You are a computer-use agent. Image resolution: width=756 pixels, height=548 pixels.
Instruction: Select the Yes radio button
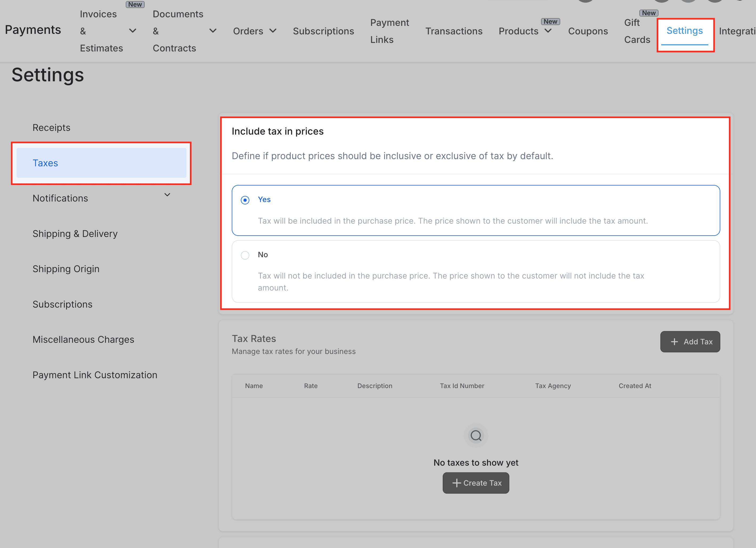(x=245, y=200)
